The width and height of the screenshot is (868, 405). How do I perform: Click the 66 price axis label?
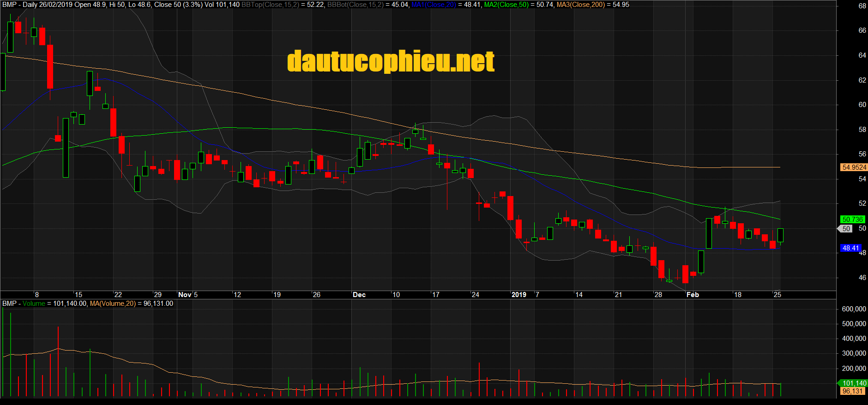[x=862, y=30]
